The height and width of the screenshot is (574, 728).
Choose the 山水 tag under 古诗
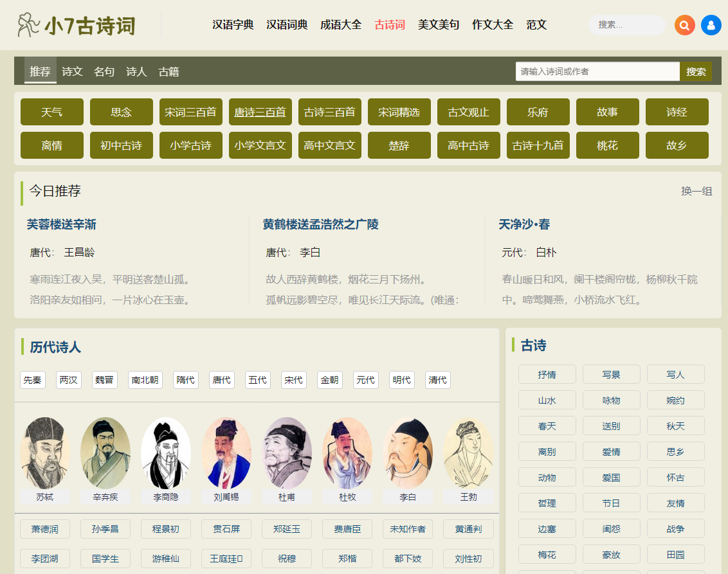pos(547,400)
